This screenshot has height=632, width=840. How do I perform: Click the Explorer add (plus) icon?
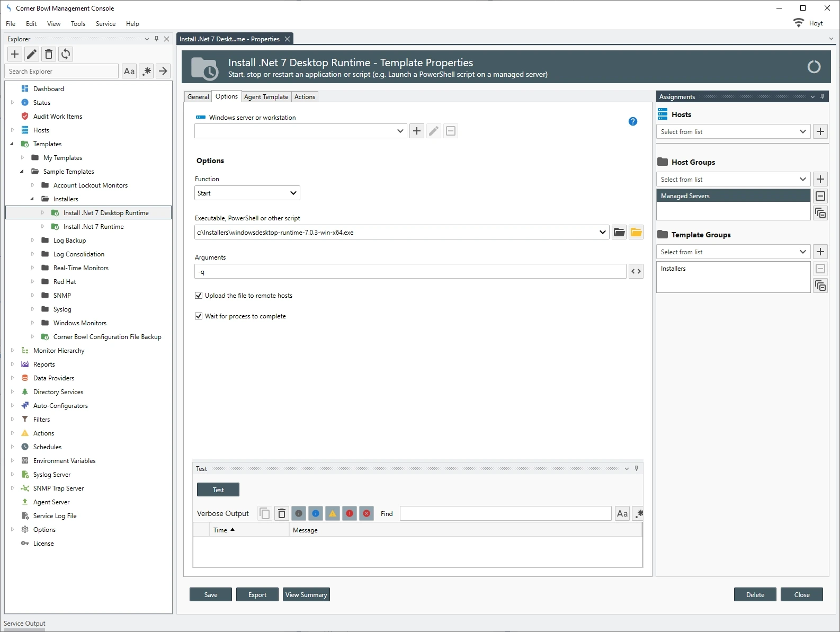(15, 54)
